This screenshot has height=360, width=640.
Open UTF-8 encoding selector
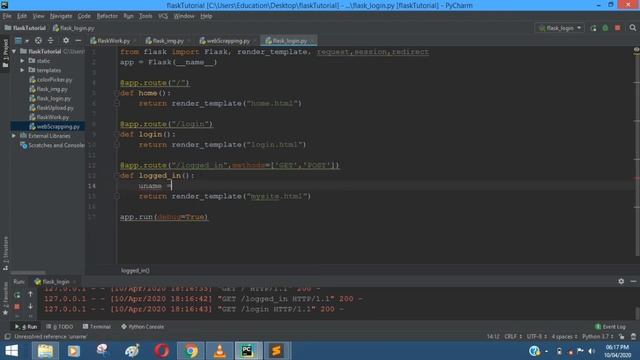tap(536, 337)
